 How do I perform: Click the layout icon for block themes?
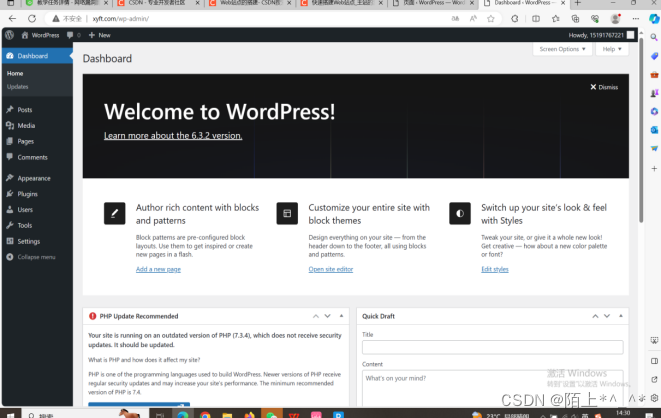pyautogui.click(x=287, y=213)
